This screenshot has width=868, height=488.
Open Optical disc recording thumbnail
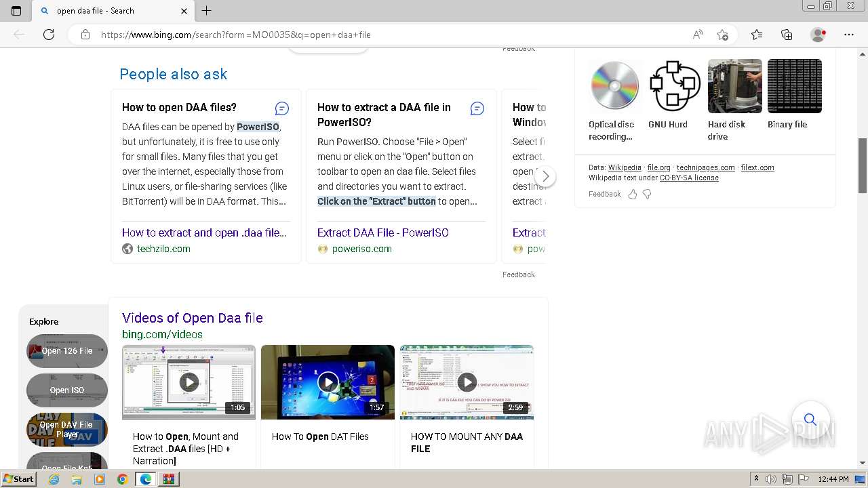(616, 86)
